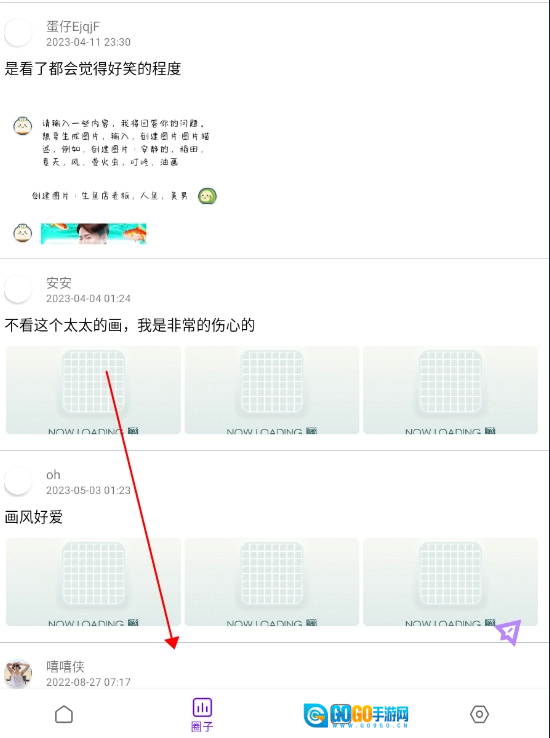The image size is (550, 738).
Task: Open the hexagon settings icon
Action: (x=479, y=714)
